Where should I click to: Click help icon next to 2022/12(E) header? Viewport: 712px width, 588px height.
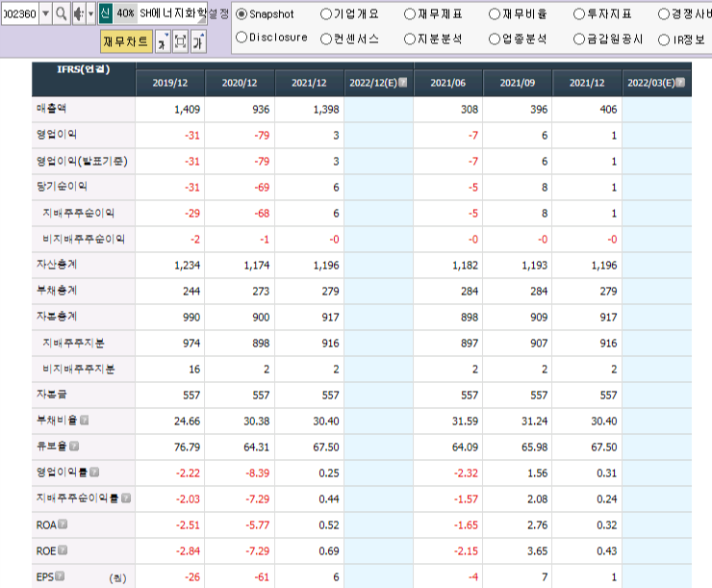(x=402, y=82)
